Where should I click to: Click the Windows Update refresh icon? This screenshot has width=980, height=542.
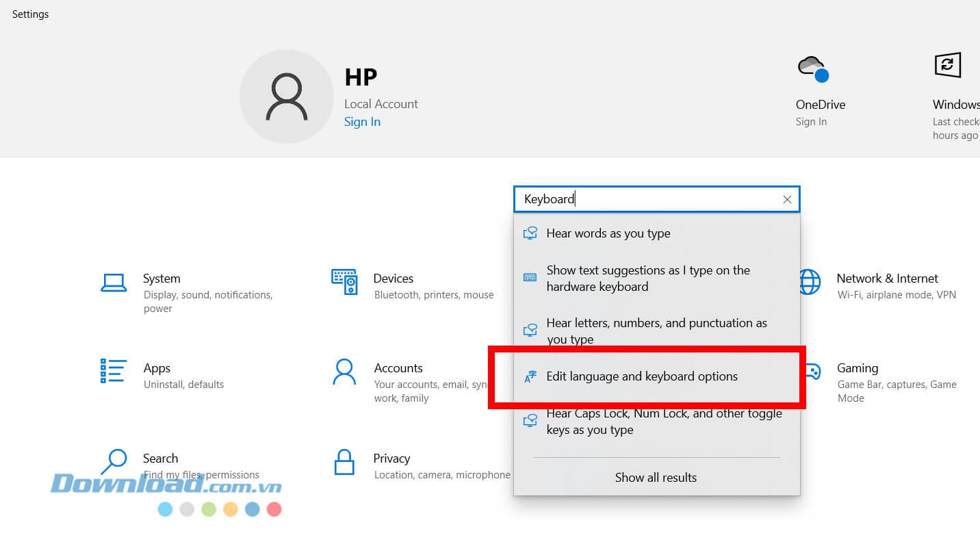tap(948, 65)
